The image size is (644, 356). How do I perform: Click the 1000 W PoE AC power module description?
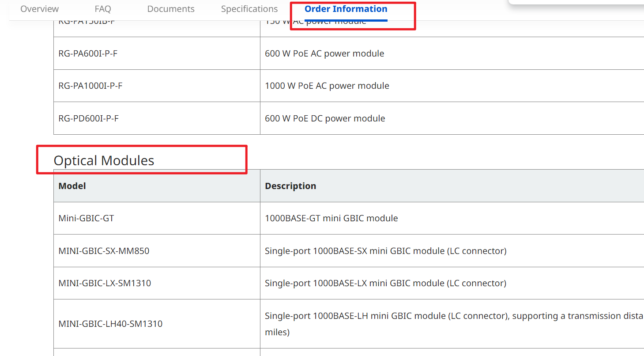pyautogui.click(x=327, y=86)
